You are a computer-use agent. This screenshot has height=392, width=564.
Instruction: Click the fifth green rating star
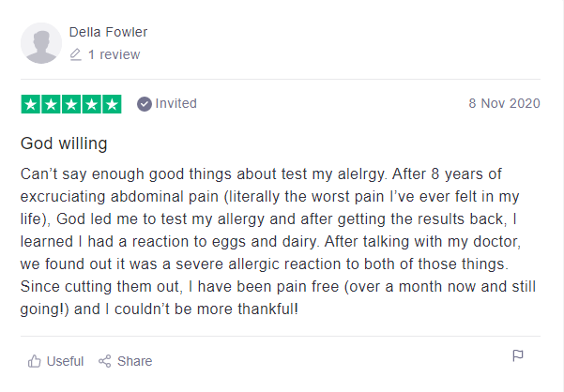[112, 104]
